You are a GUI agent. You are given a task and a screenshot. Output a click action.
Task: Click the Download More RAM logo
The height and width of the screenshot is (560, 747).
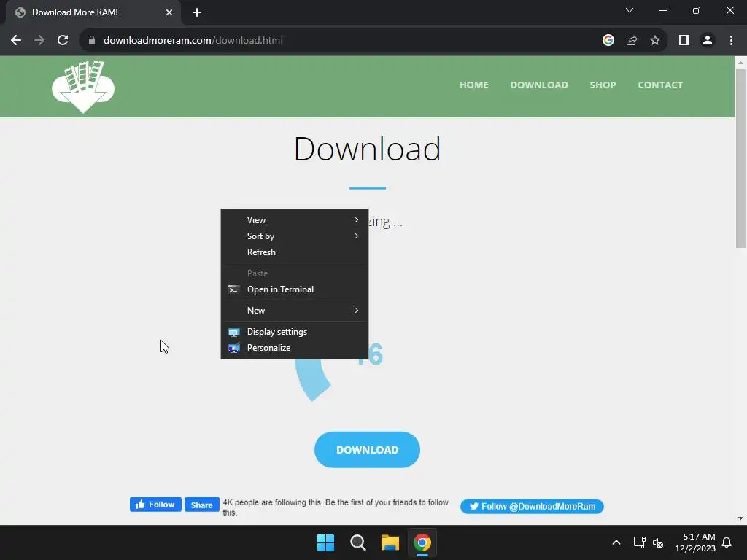tap(83, 87)
